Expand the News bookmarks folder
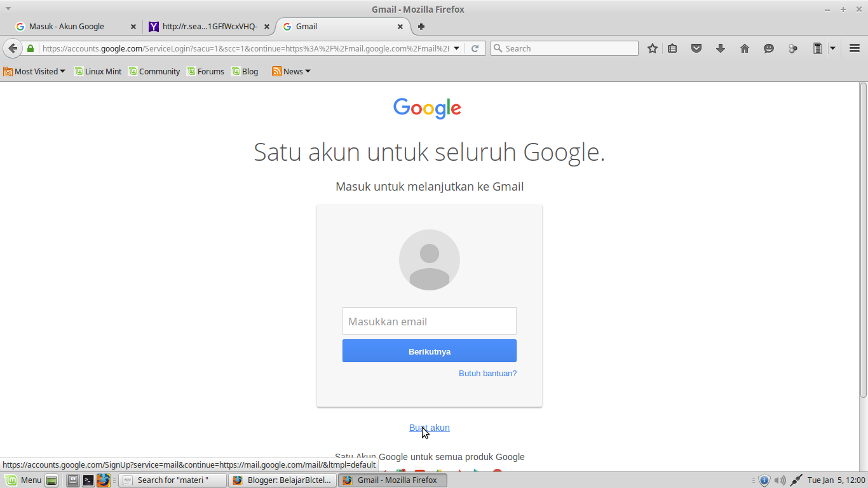 tap(308, 71)
